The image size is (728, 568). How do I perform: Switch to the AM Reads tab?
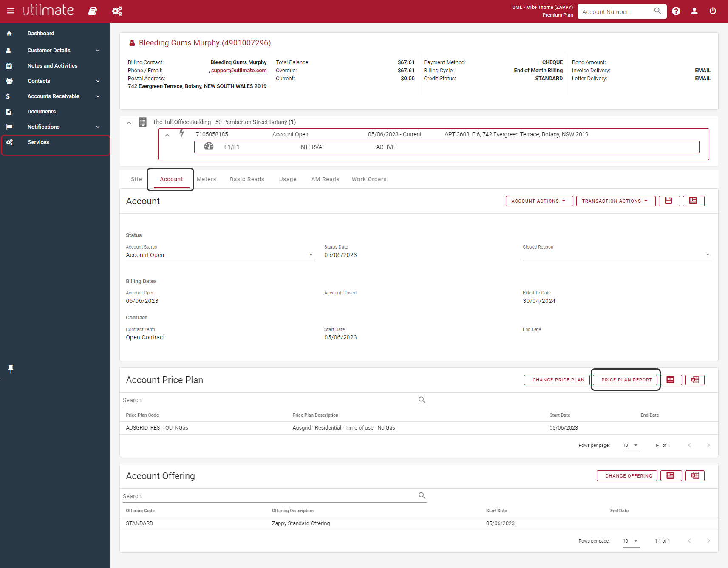click(x=325, y=179)
